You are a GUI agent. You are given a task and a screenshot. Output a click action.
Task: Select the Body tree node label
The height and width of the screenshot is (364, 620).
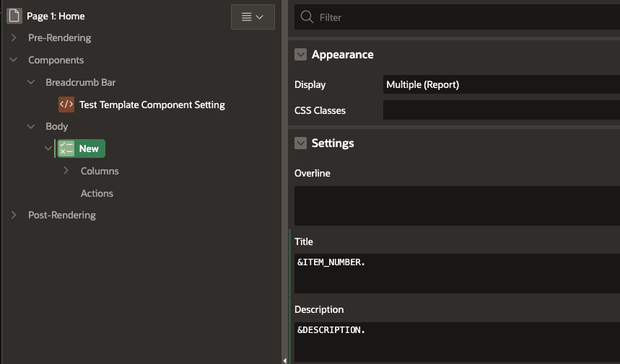click(x=56, y=126)
